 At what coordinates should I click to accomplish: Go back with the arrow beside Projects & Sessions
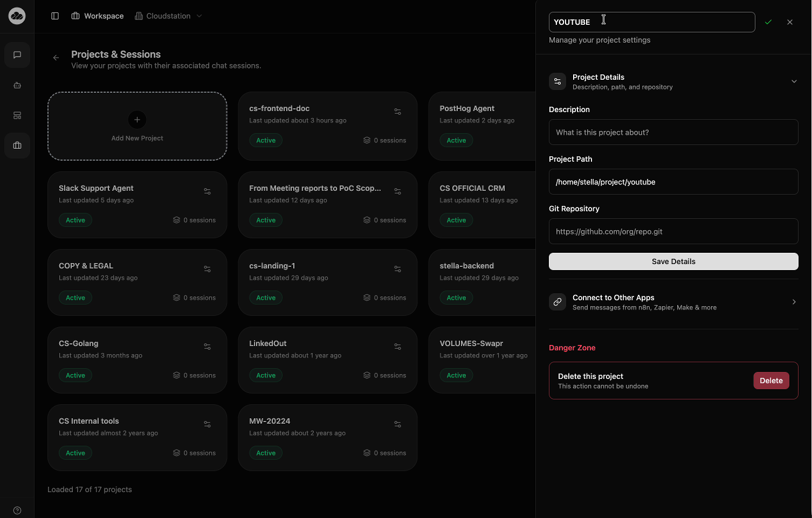click(x=56, y=58)
